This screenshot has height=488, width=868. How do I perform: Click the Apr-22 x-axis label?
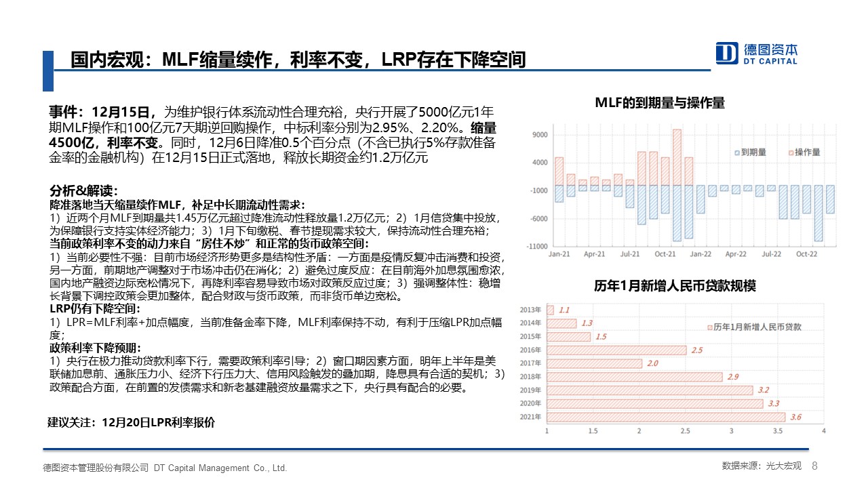[736, 254]
